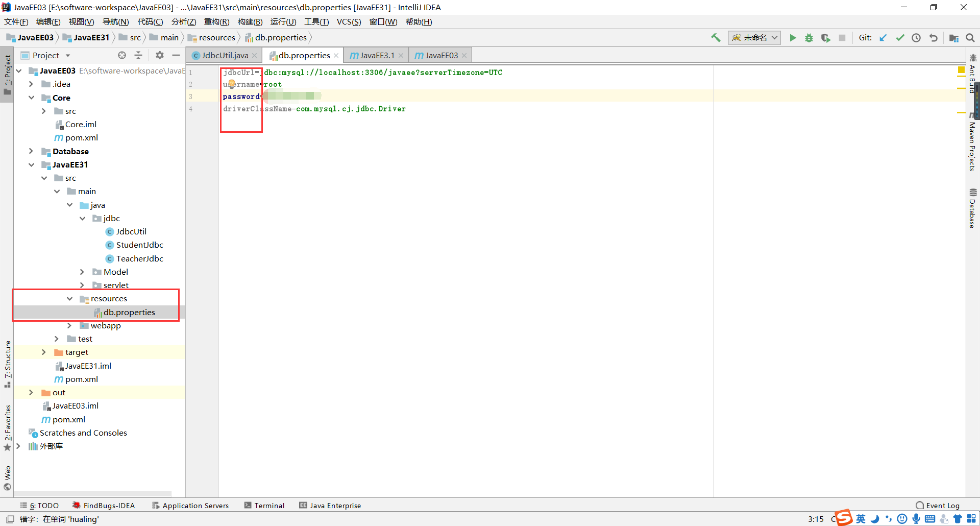Switch Sogou English/Chinese mode
The image size is (980, 526).
click(861, 519)
